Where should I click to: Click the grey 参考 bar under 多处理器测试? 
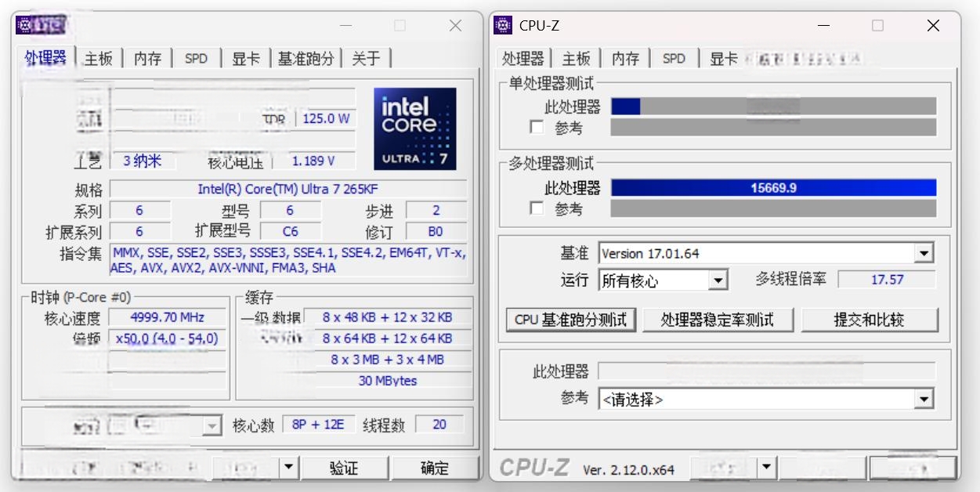point(773,208)
